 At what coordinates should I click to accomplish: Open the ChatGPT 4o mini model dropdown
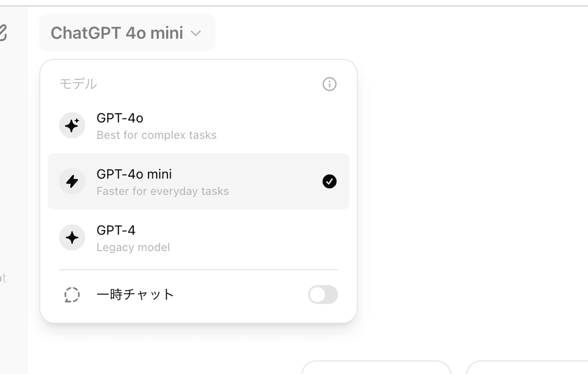(127, 32)
